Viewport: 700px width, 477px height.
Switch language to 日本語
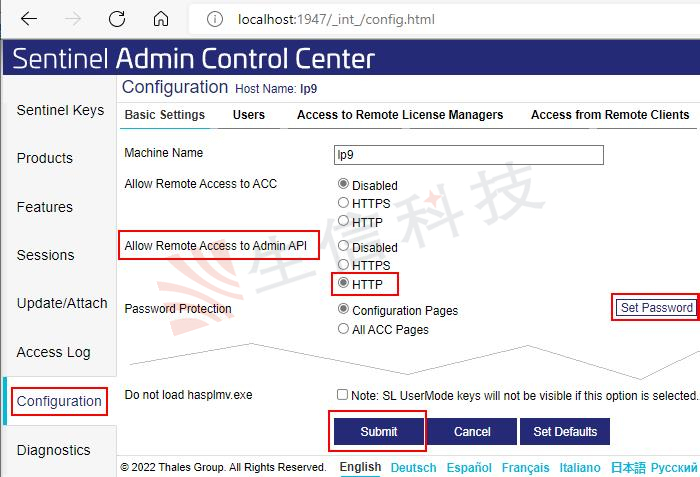(628, 468)
